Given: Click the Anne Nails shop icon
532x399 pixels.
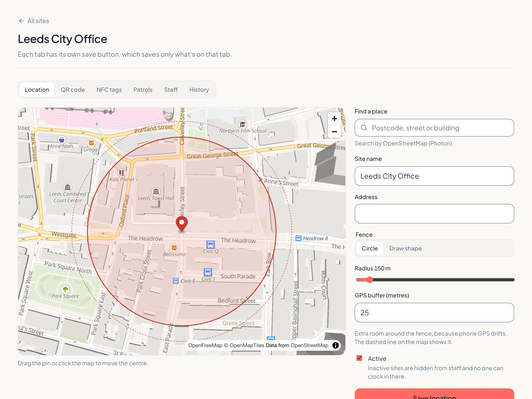Looking at the screenshot, I should pyautogui.click(x=62, y=139).
